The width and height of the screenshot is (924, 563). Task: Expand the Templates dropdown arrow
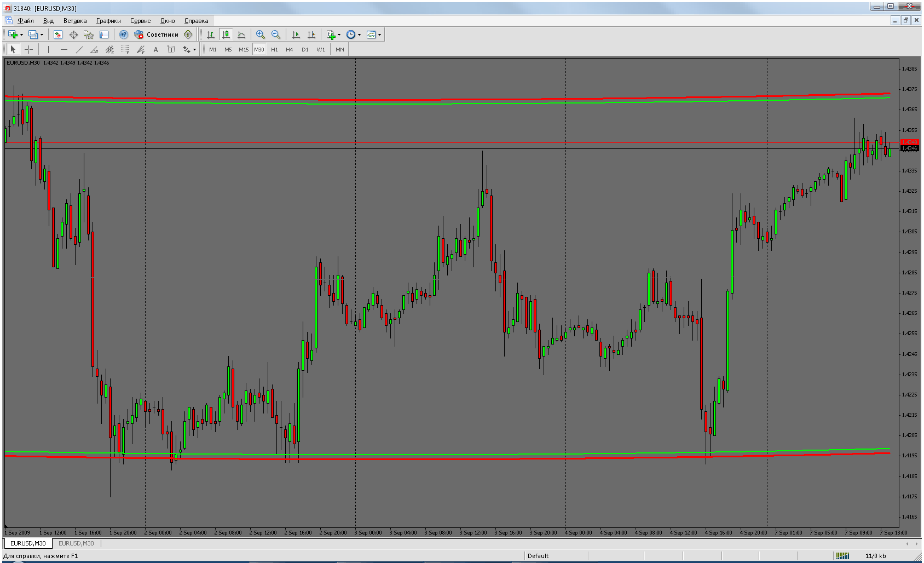pos(379,35)
